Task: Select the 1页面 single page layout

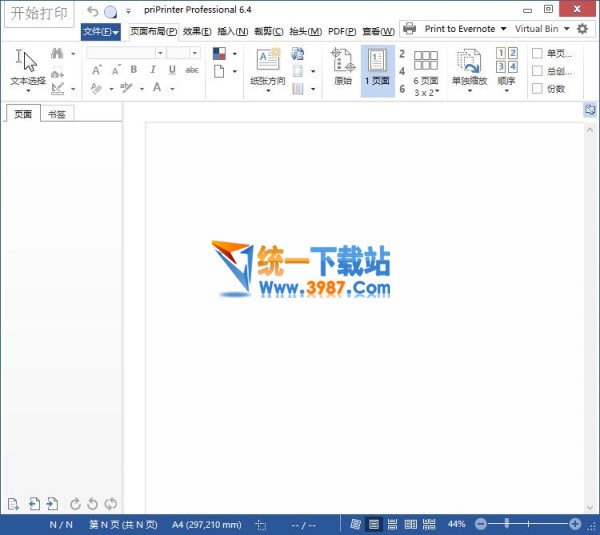Action: [377, 68]
